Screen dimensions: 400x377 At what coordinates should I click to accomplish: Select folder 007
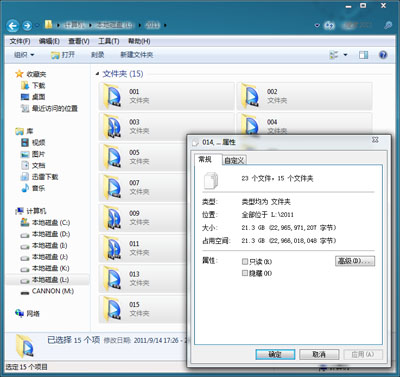[x=143, y=187]
